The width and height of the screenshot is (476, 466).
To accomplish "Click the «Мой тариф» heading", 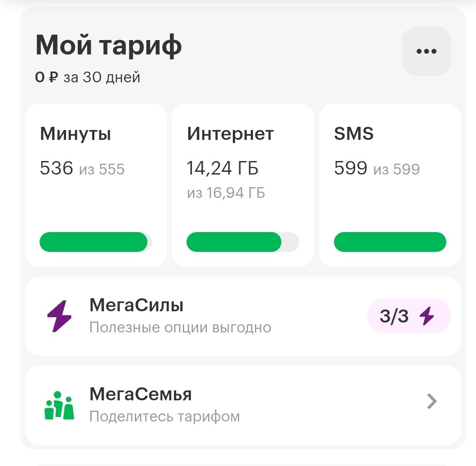I will 108,45.
